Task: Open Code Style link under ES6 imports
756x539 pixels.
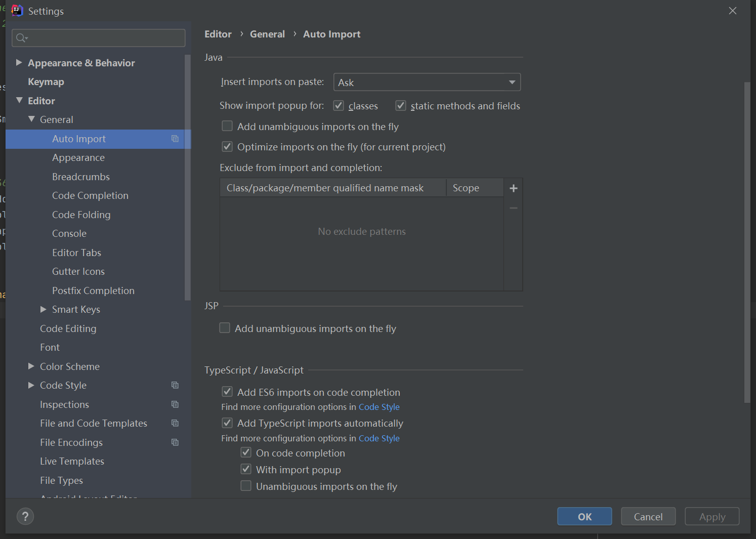Action: (x=379, y=407)
